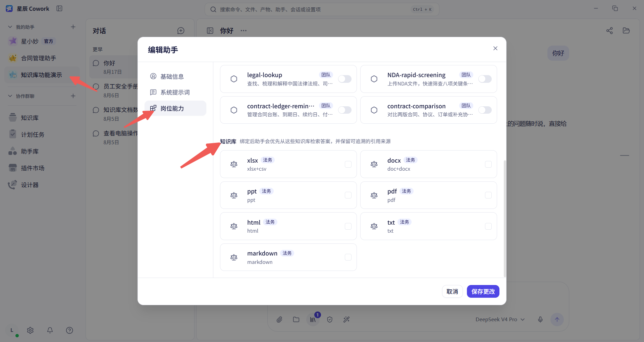The height and width of the screenshot is (342, 644).
Task: Open the 合同管理助手 assistant
Action: point(42,58)
